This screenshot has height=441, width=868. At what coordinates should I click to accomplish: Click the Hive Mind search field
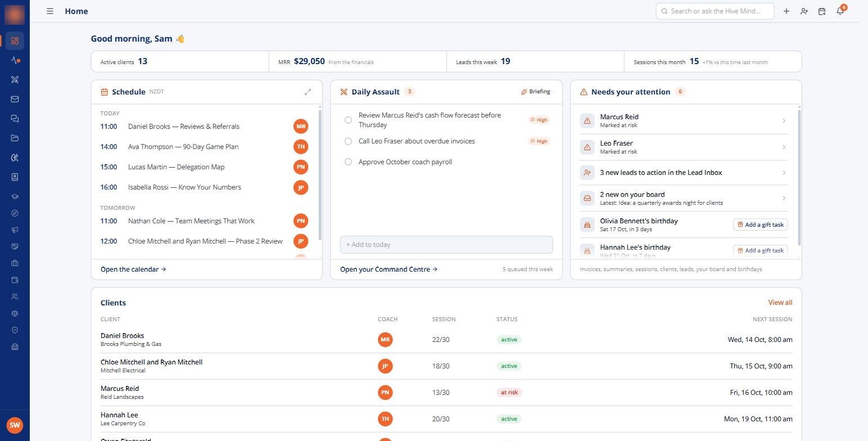point(715,11)
